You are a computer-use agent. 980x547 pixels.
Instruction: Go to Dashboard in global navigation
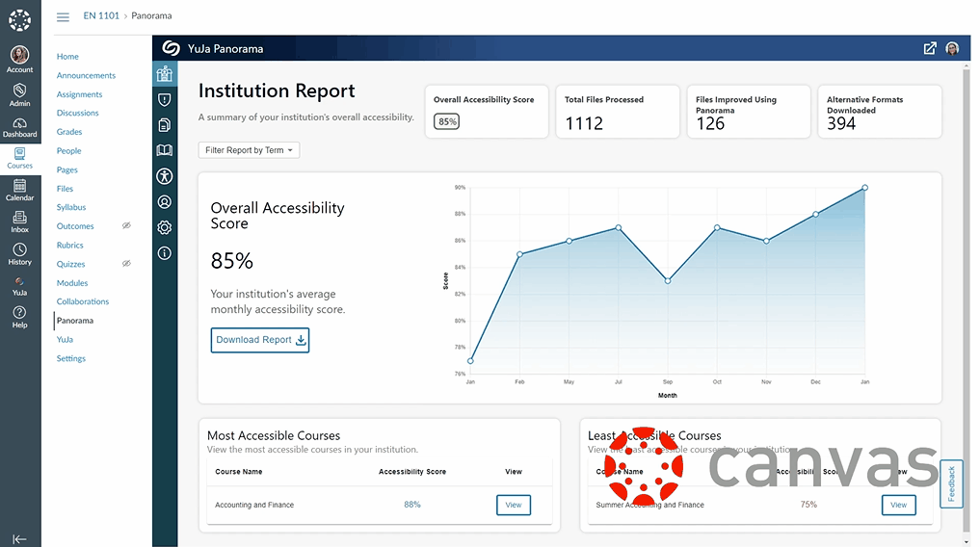pos(20,127)
